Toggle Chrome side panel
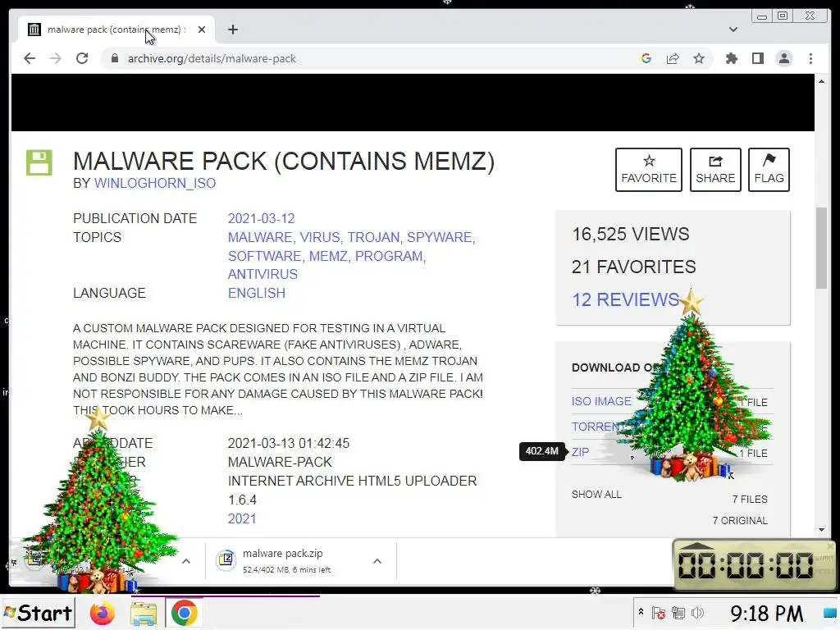This screenshot has height=630, width=840. (757, 58)
